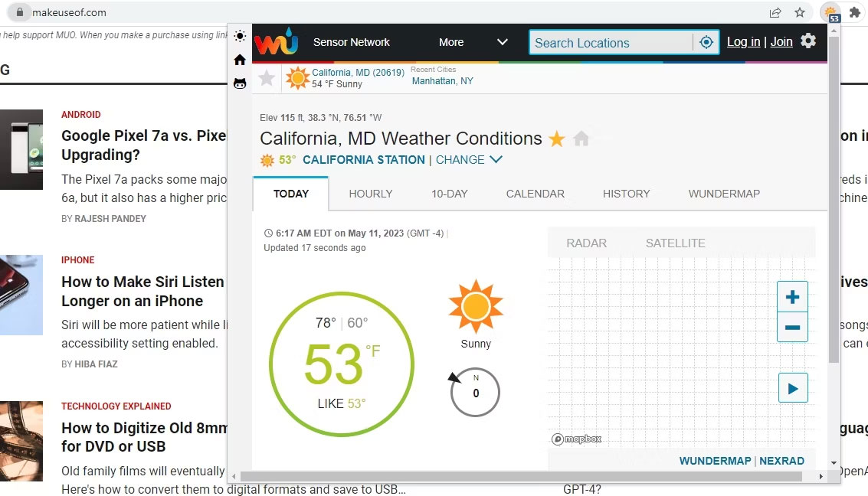Switch to the 10-DAY tab
Image resolution: width=868 pixels, height=496 pixels.
pyautogui.click(x=450, y=194)
